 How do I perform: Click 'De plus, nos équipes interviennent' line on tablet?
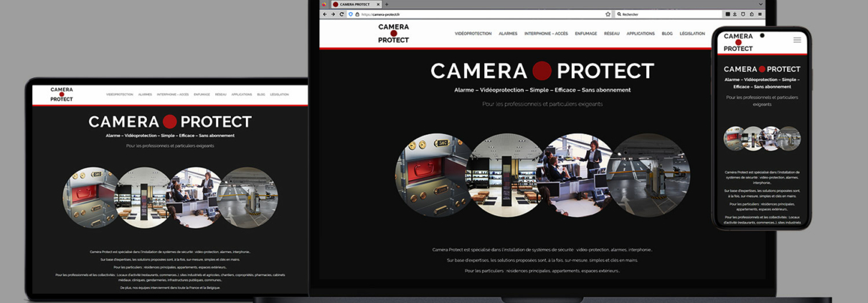pos(170,287)
